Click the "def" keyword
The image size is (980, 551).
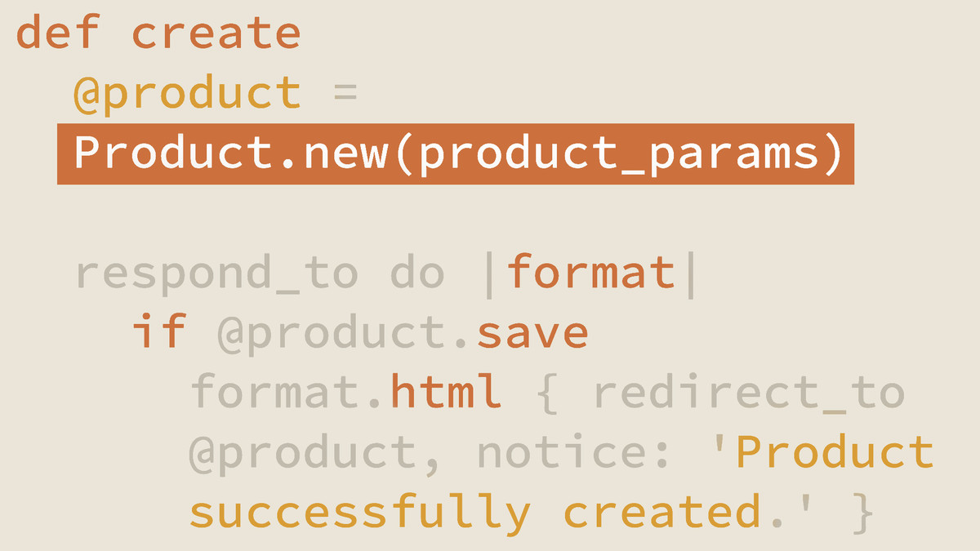[59, 33]
